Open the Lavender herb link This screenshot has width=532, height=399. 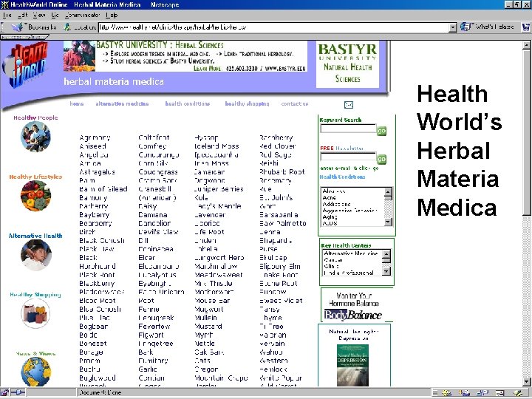tap(210, 215)
